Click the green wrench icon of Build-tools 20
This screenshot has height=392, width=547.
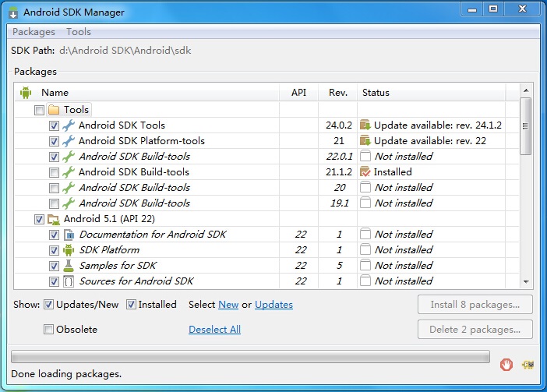(x=69, y=188)
